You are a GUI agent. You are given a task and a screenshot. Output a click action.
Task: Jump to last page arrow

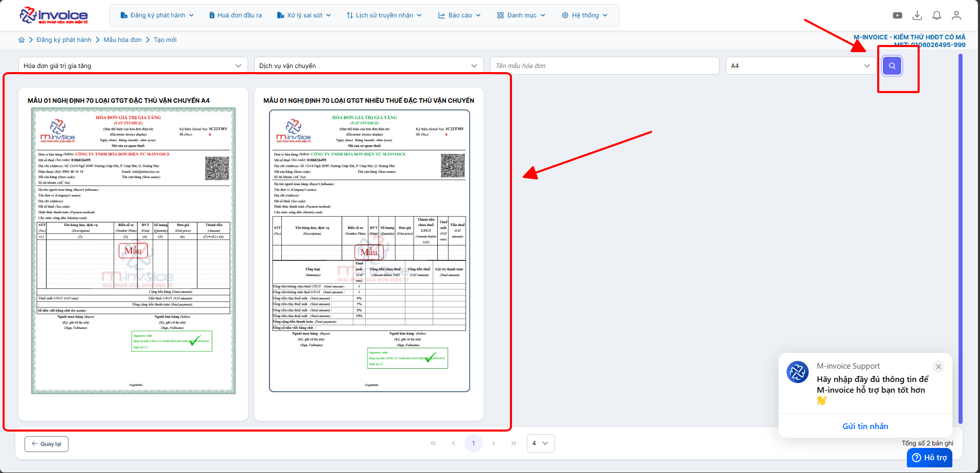click(x=514, y=443)
